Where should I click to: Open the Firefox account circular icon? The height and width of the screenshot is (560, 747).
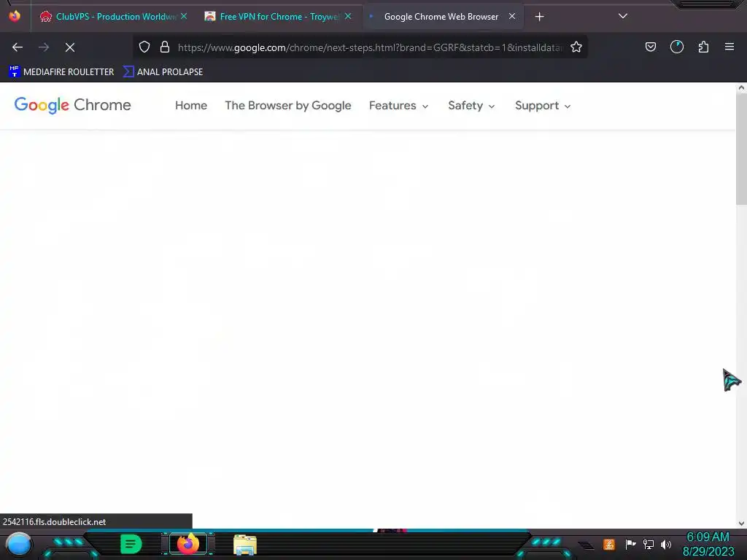(x=677, y=47)
